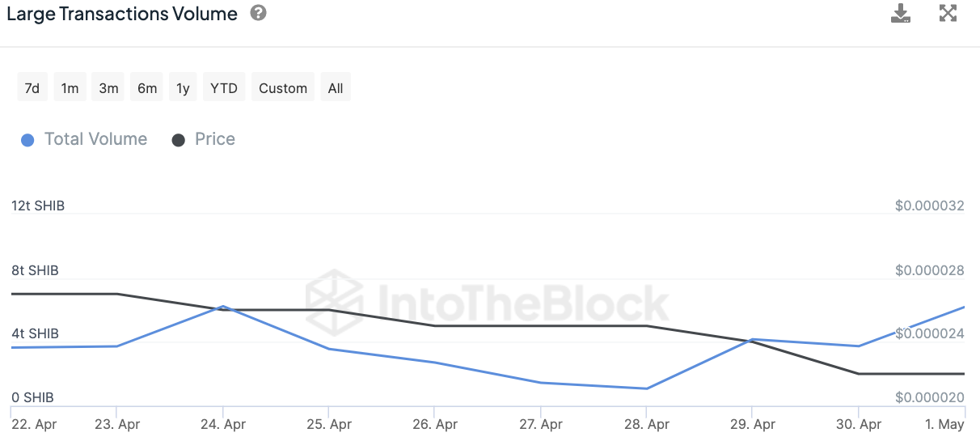This screenshot has height=437, width=980.
Task: Click the blue Total Volume dot
Action: 27,140
